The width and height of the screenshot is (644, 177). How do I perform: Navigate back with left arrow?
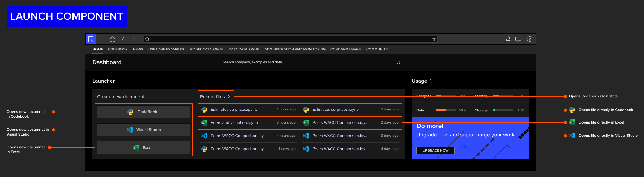click(x=123, y=39)
